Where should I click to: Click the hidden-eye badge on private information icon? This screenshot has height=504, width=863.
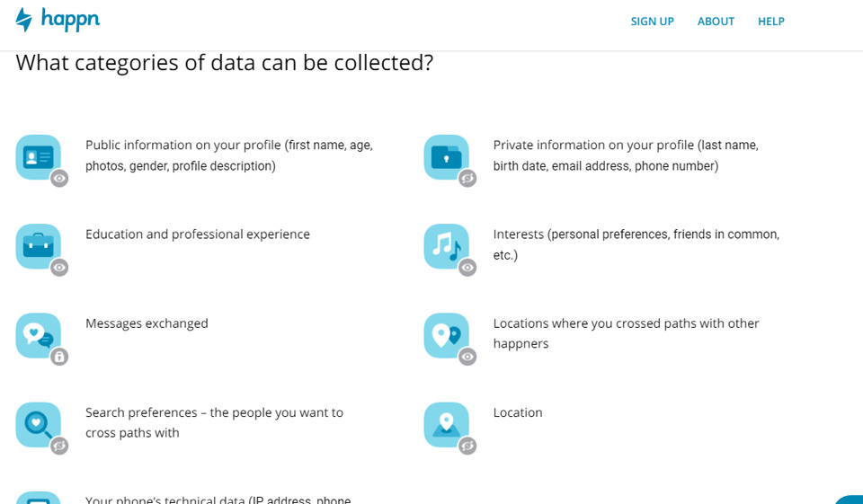point(467,179)
